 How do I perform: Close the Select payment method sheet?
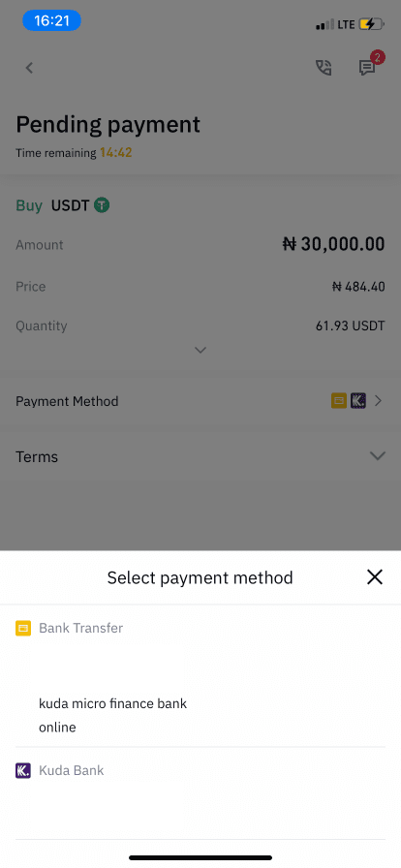[375, 577]
